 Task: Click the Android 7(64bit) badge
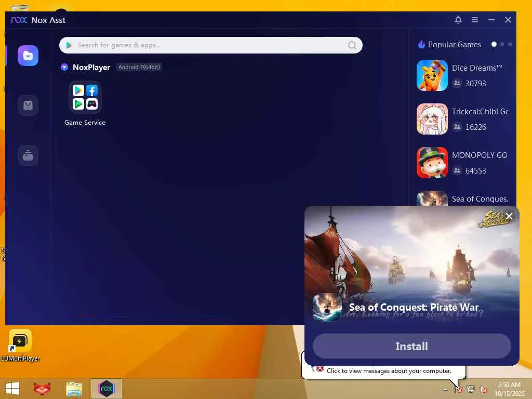coord(139,67)
